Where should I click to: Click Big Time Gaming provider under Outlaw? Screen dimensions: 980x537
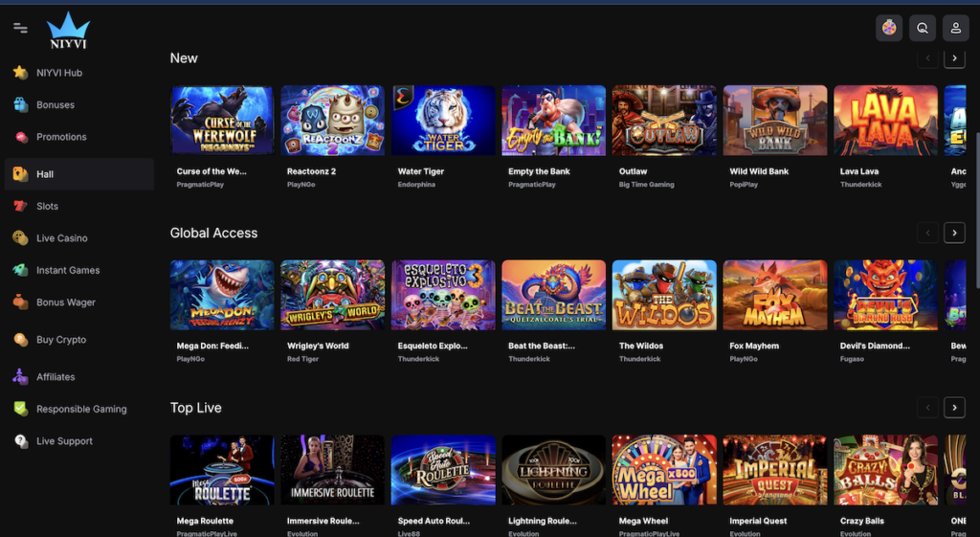[x=646, y=185]
